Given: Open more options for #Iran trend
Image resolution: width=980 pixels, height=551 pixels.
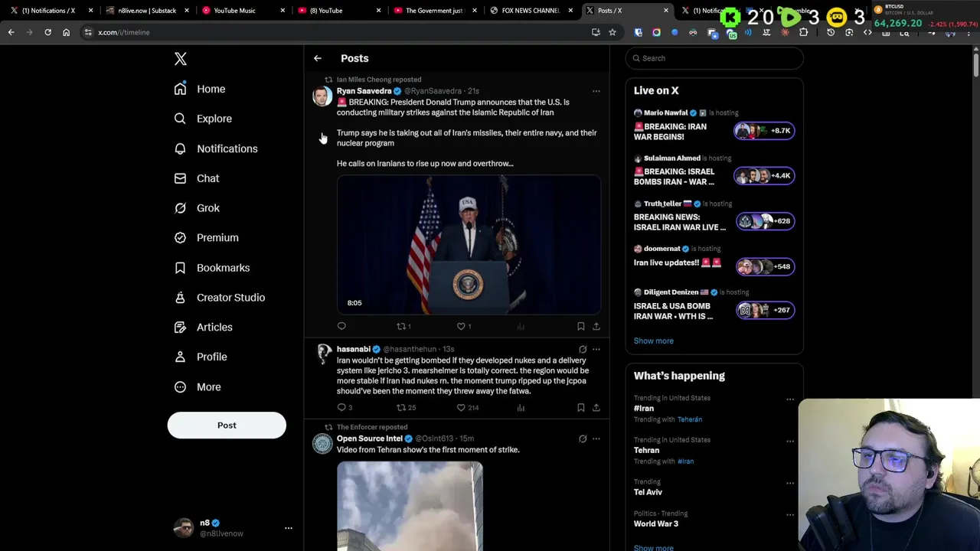Looking at the screenshot, I should (x=790, y=399).
